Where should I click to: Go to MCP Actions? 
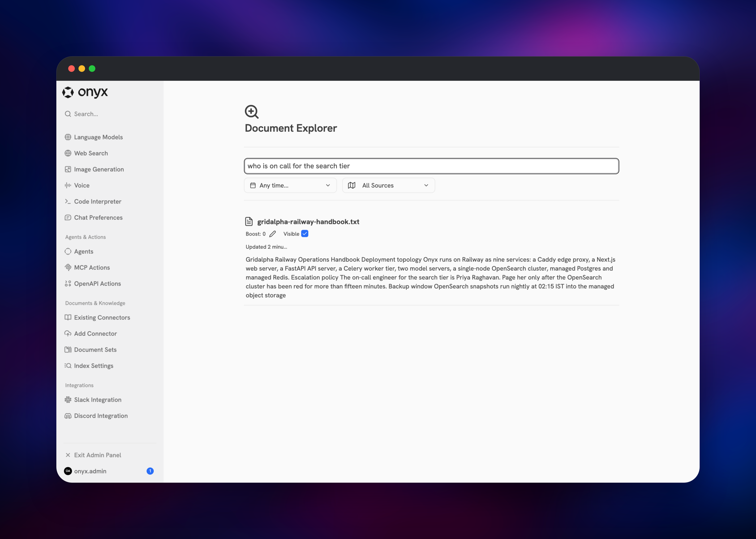110,268
